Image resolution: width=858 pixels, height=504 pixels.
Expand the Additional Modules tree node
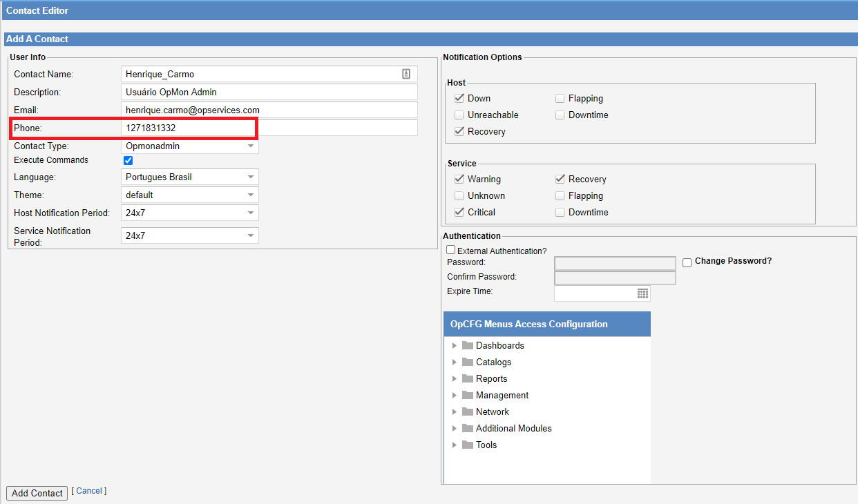click(454, 428)
